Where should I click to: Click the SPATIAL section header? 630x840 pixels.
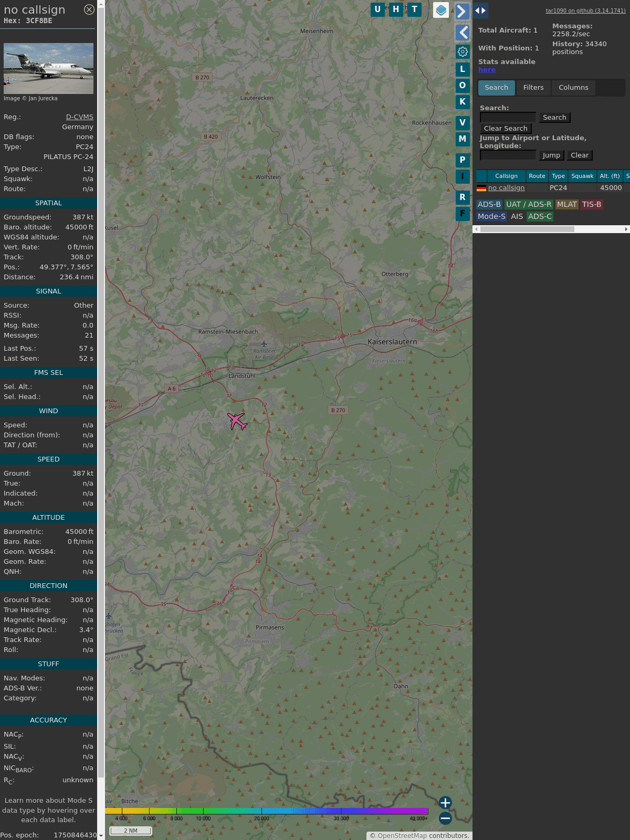click(48, 203)
